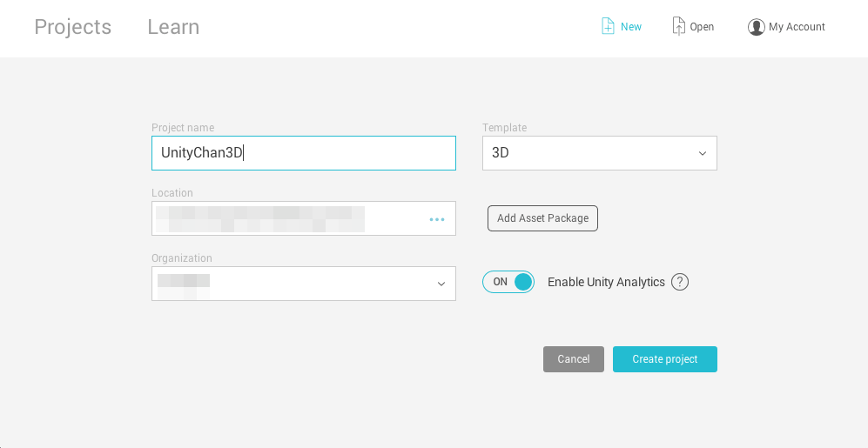Click the New text link in header
This screenshot has width=868, height=448.
click(x=631, y=27)
